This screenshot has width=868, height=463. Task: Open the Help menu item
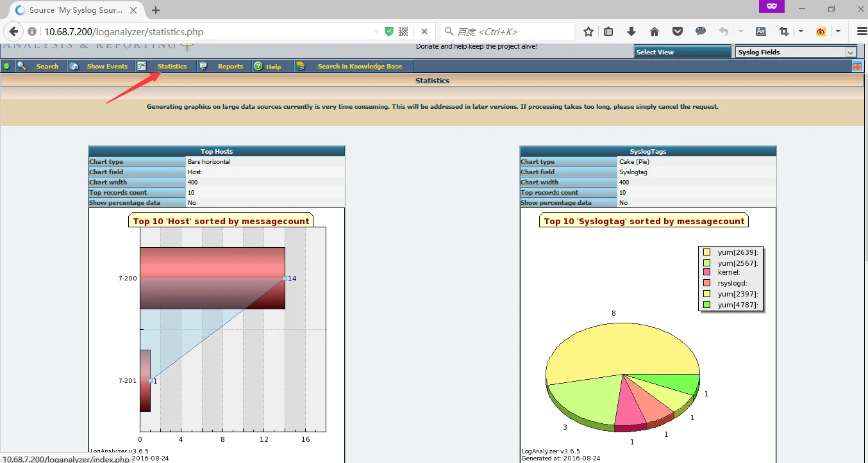pyautogui.click(x=274, y=67)
